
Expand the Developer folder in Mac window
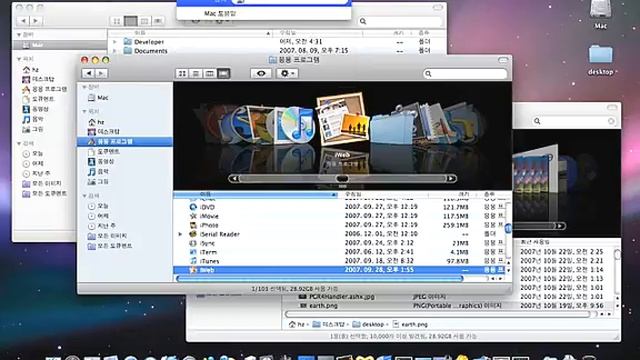point(115,42)
